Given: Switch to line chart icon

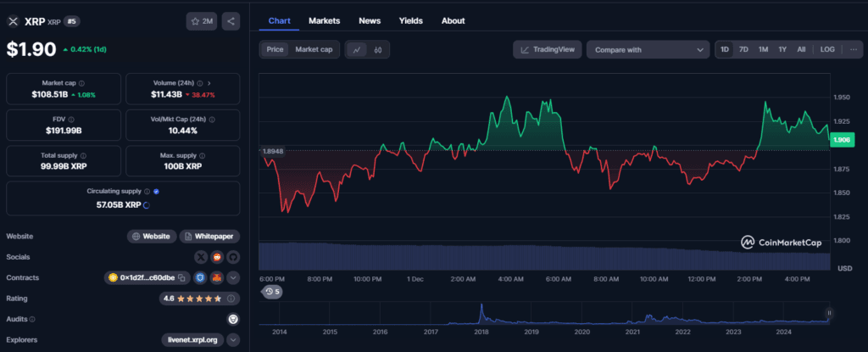Looking at the screenshot, I should [357, 50].
